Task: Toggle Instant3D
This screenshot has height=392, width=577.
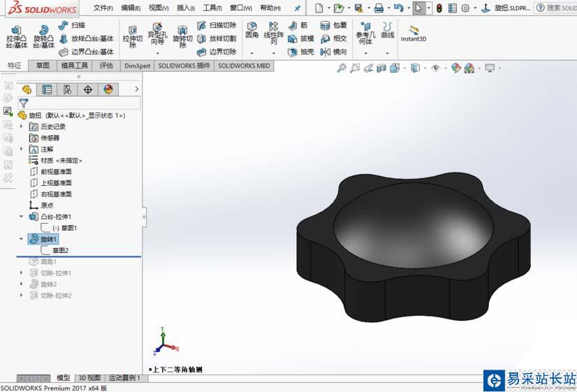Action: point(414,34)
